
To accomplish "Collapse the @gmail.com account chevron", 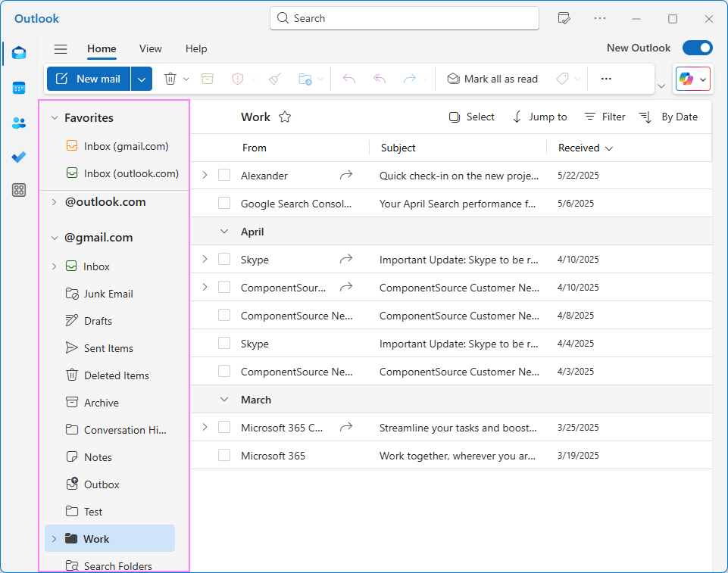I will [55, 238].
